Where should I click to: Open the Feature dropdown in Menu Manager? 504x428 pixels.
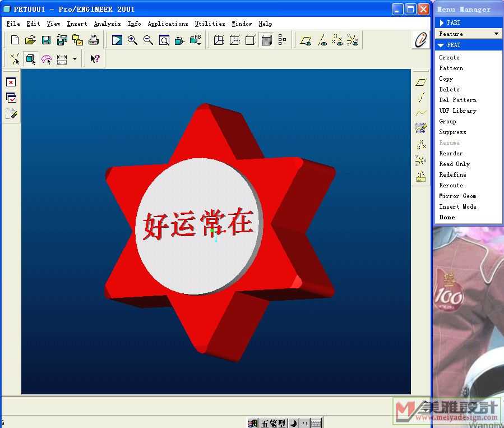tap(469, 34)
